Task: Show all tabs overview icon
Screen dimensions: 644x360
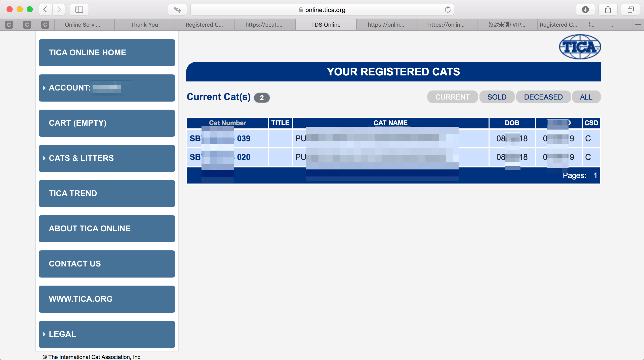Action: pyautogui.click(x=630, y=10)
